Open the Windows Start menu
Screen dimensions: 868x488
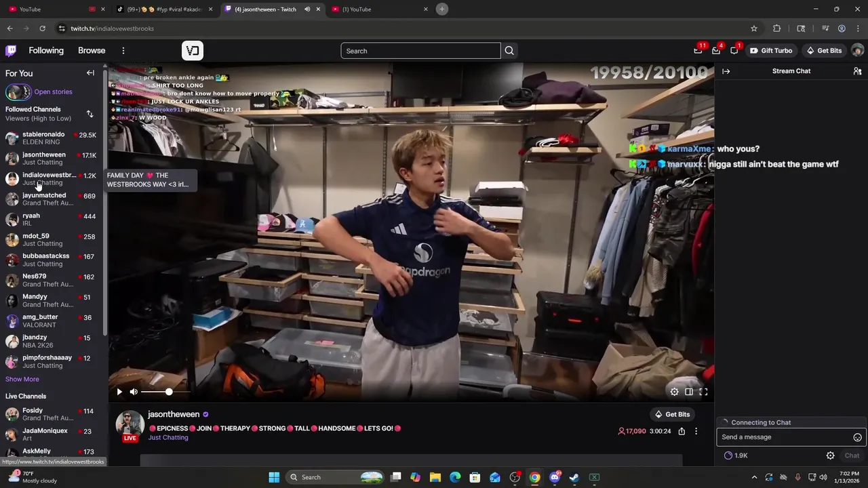point(274,477)
